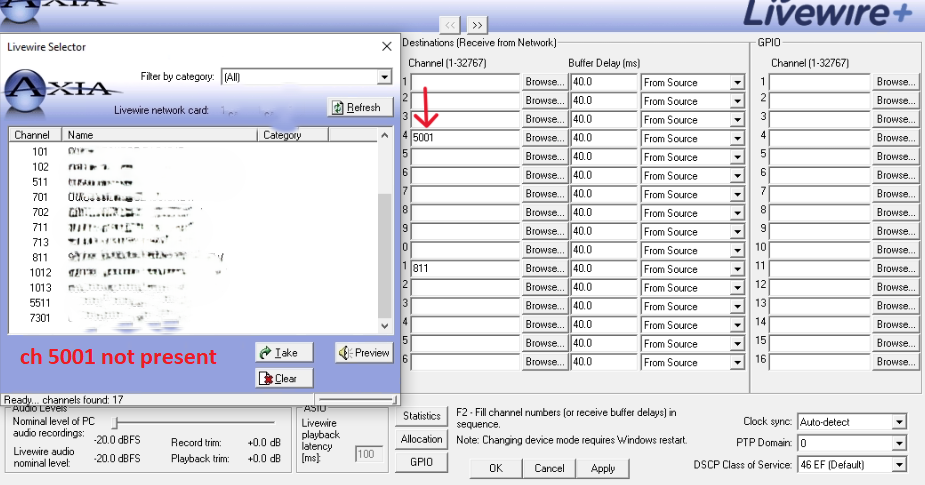Viewport: 925px width, 485px height.
Task: Select channel 711 row
Action: (193, 227)
